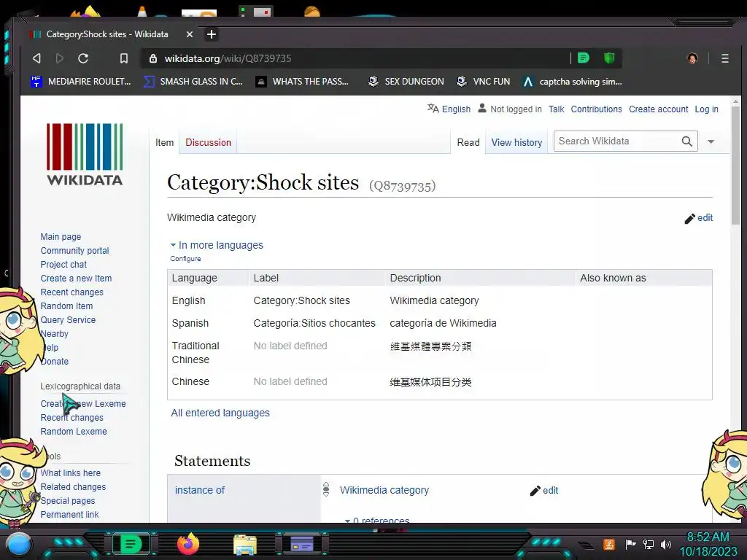Close the Category:Shock sites tab

point(189,34)
